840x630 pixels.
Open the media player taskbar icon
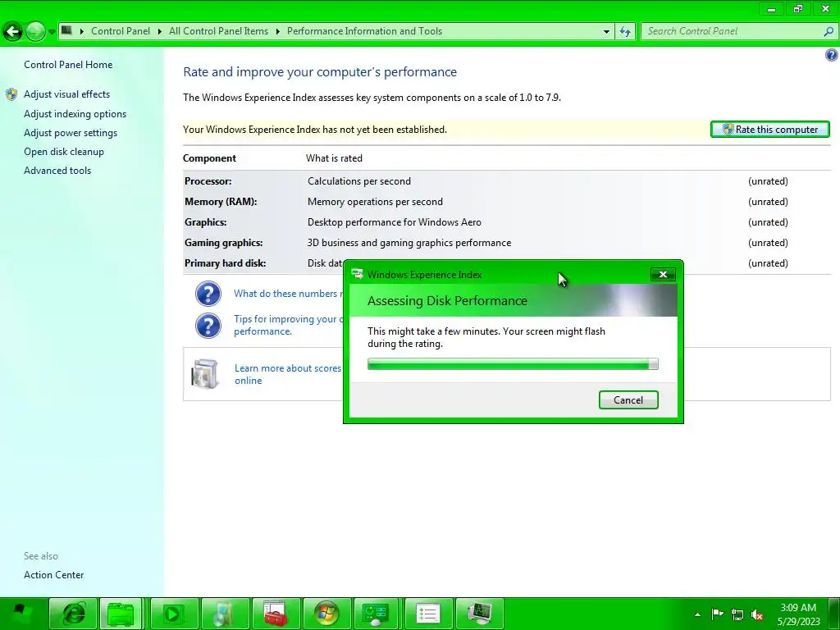pos(174,614)
